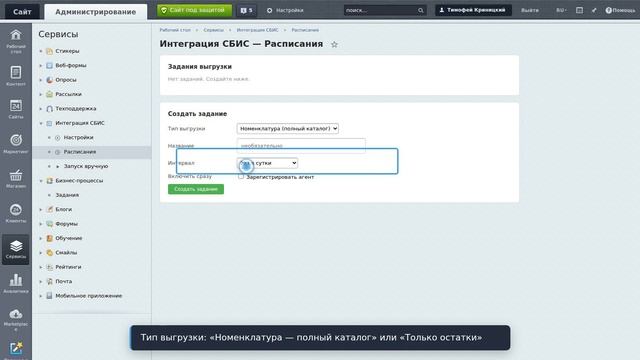Click the Смайлы tree icon
This screenshot has height=360, width=640.
point(49,253)
